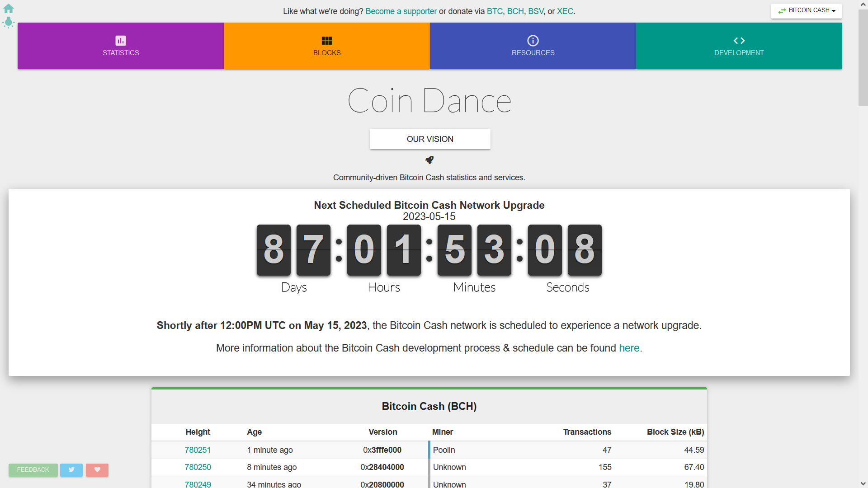Expand the Bitcoin Cash currency dropdown
This screenshot has width=868, height=488.
(807, 10)
